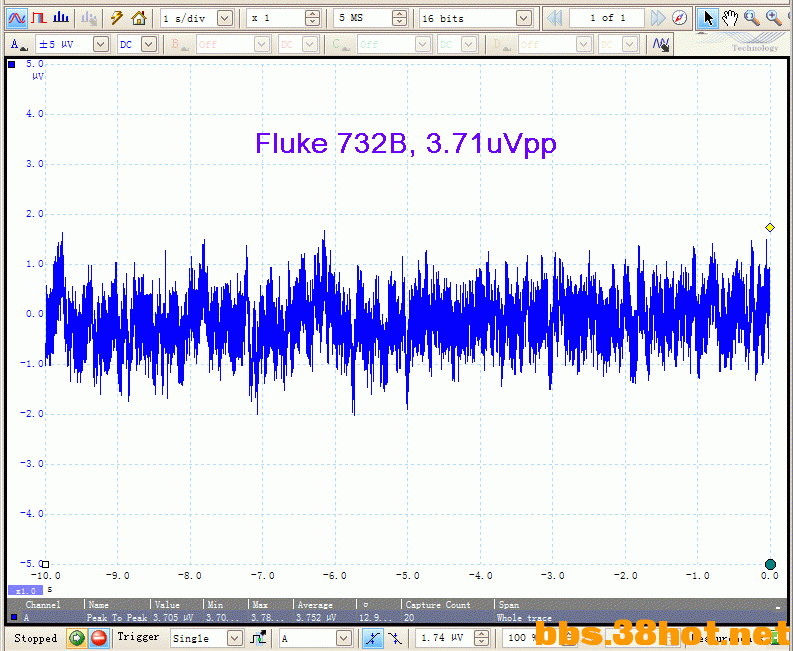The width and height of the screenshot is (793, 651).
Task: Click the red Stop capture button
Action: (99, 638)
